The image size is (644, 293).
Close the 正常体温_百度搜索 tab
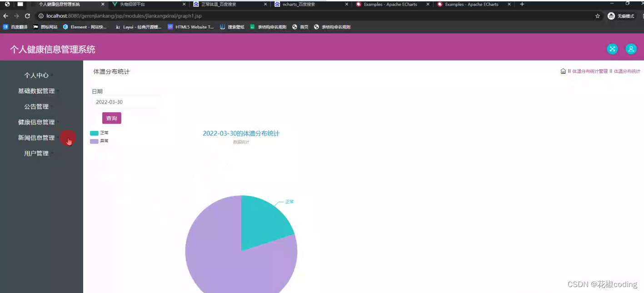(x=265, y=4)
